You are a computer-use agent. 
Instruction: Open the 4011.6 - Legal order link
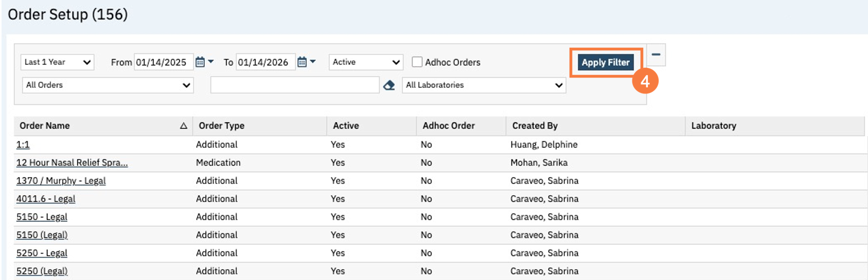coord(46,199)
